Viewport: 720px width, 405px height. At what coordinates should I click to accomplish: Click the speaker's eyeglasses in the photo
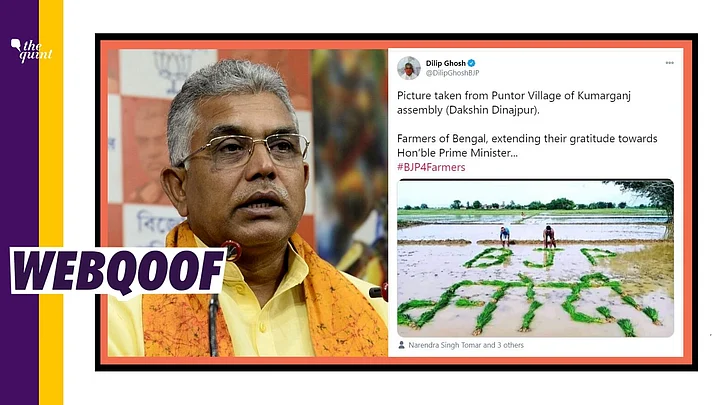[247, 149]
